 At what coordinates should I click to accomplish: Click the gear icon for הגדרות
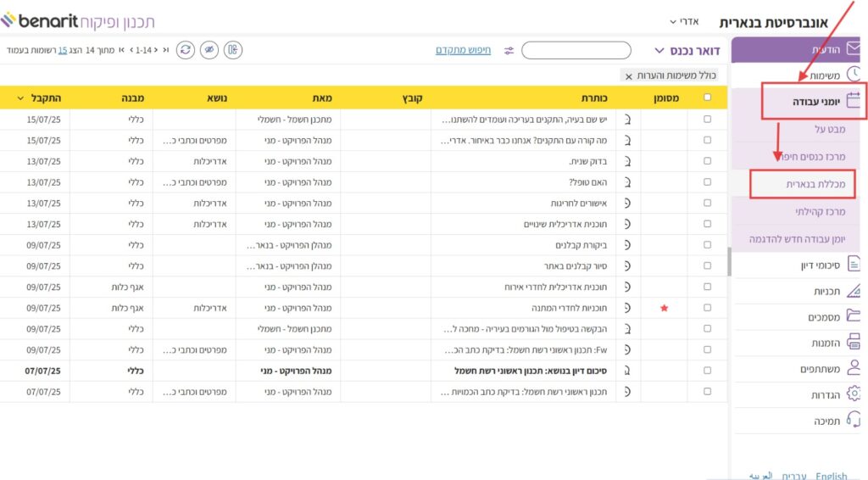[x=853, y=393]
